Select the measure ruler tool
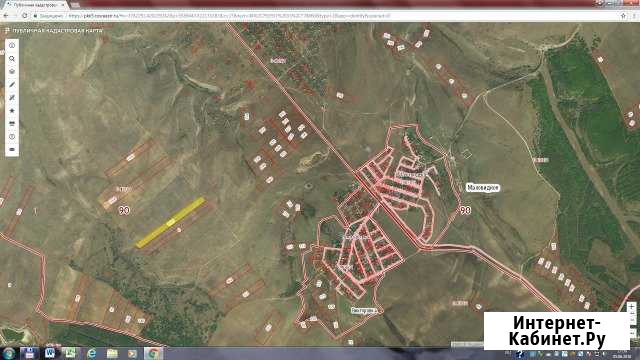The image size is (640, 360). [x=12, y=84]
